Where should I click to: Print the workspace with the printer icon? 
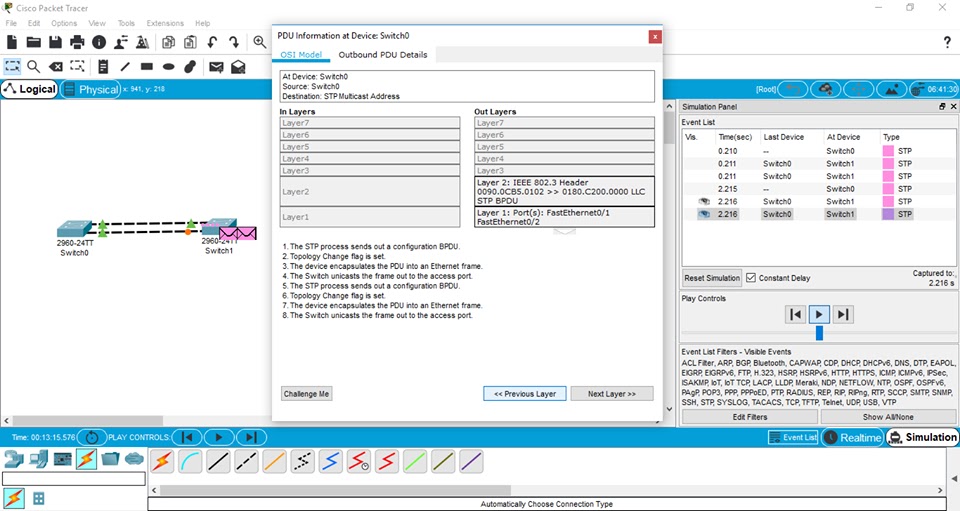tap(77, 42)
